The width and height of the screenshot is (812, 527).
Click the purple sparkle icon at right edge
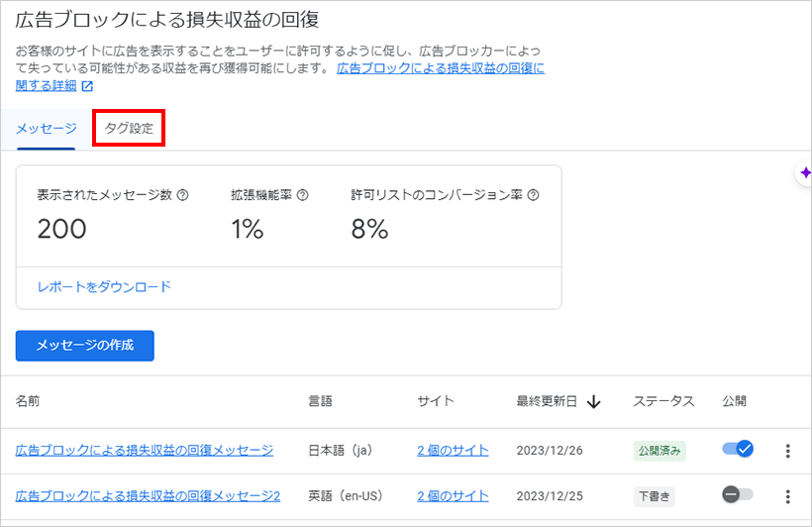click(x=805, y=172)
